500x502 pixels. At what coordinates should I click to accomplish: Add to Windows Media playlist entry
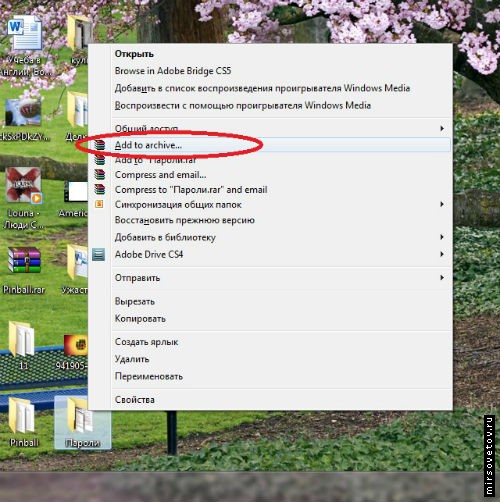point(262,88)
